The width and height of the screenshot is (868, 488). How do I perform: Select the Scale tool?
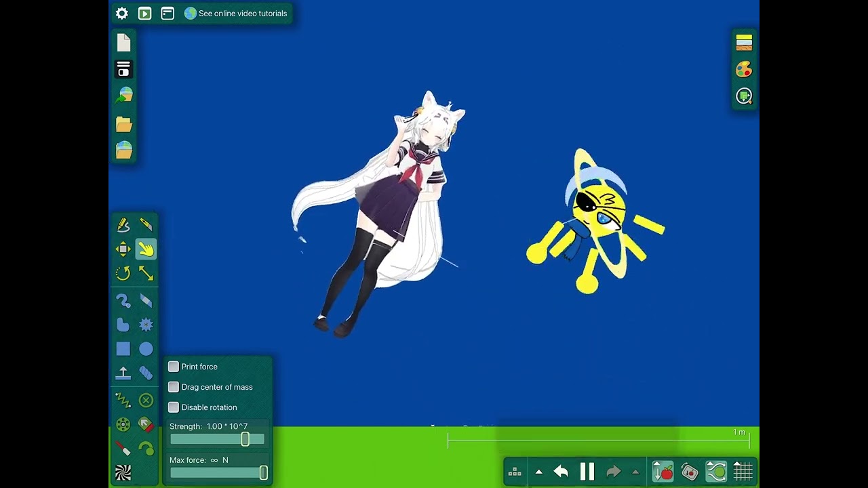click(146, 273)
